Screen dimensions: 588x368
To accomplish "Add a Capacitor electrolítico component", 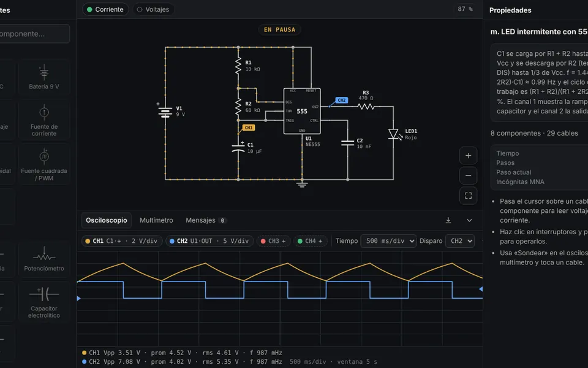I will (44, 302).
